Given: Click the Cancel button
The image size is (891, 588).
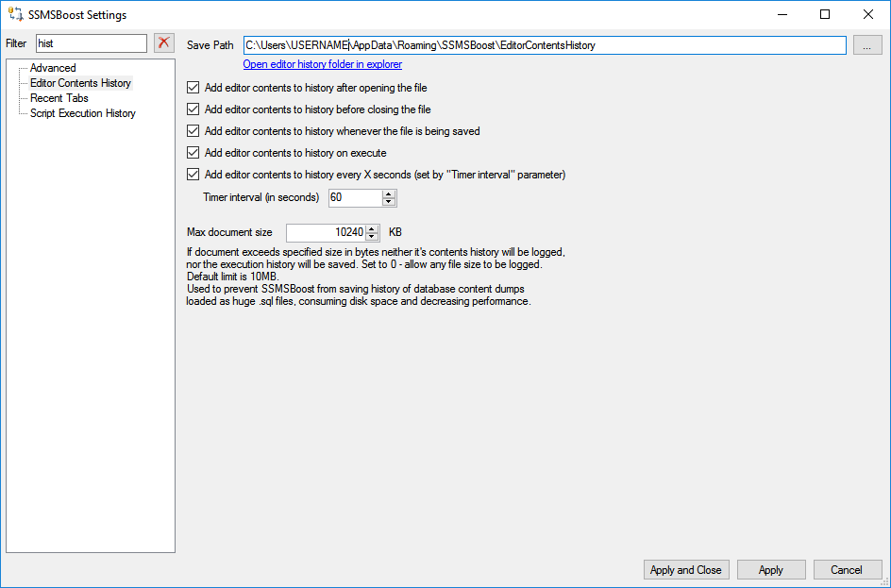Looking at the screenshot, I should [x=847, y=570].
